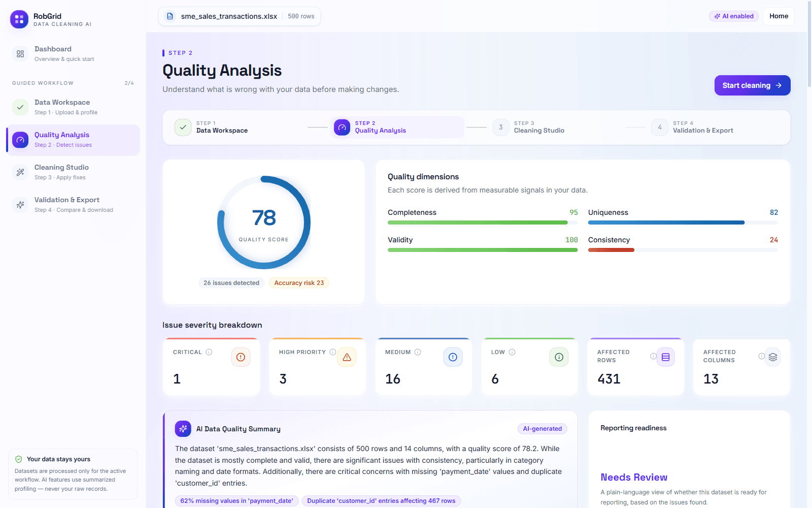Select Step 2 Quality Analysis in stepper
This screenshot has width=812, height=508.
point(397,127)
